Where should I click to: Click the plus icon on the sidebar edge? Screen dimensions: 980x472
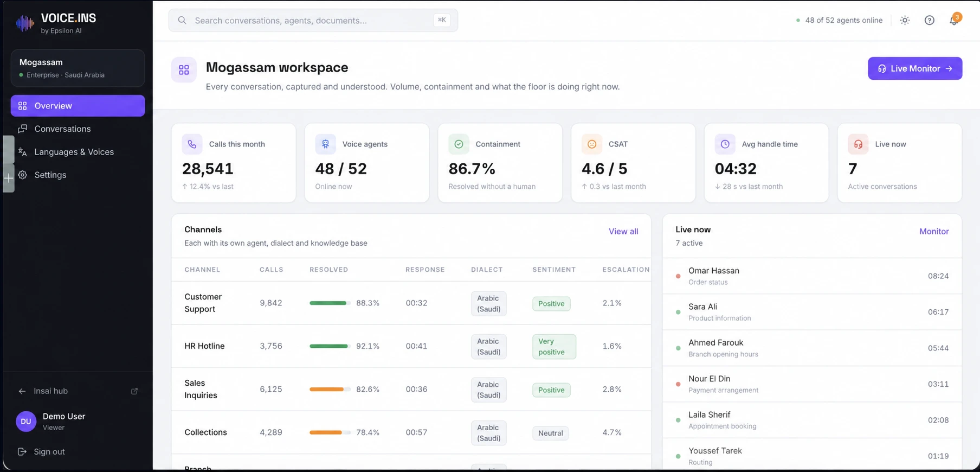point(9,178)
